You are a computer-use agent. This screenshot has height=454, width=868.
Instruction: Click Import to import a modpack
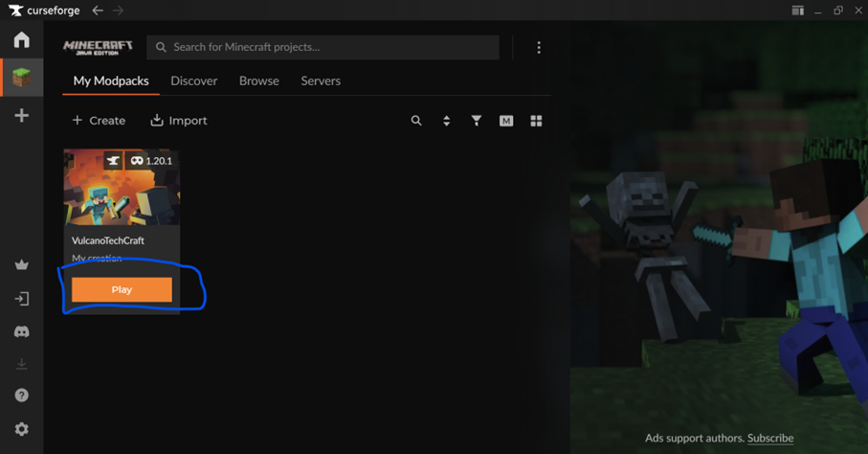(179, 121)
